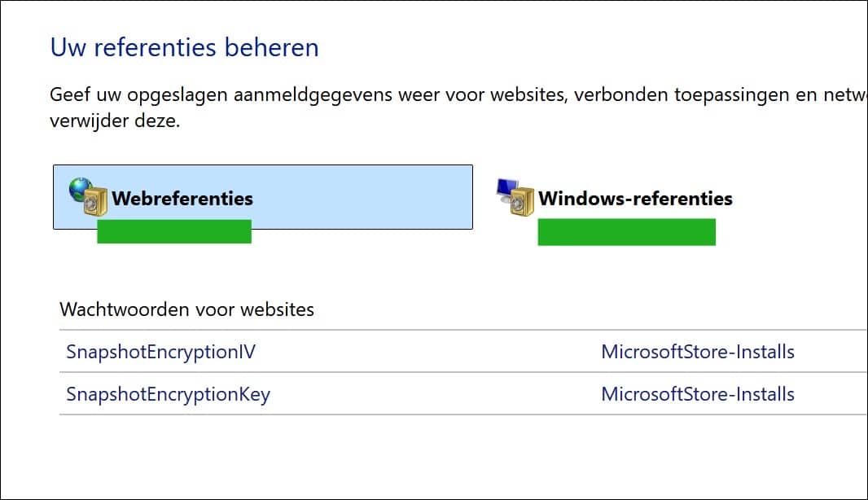The height and width of the screenshot is (500, 868).
Task: Click the globe symbol on the Webreferenties icon
Action: tap(77, 191)
